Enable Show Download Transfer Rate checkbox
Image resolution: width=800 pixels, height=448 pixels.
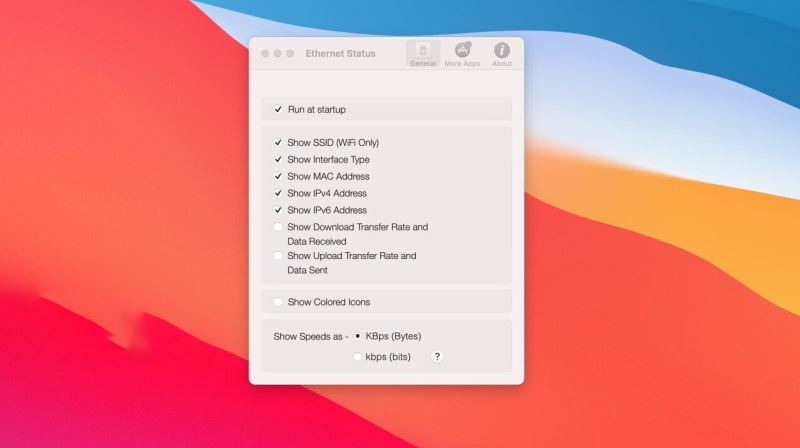(278, 227)
